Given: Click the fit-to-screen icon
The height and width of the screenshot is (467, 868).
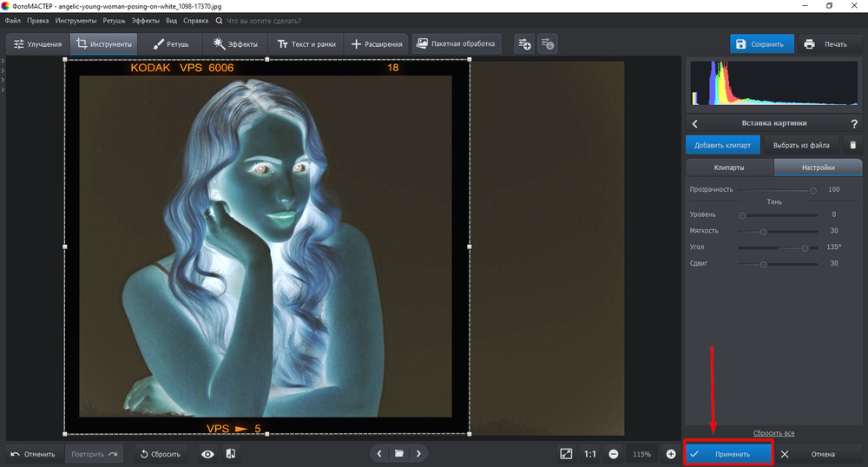Looking at the screenshot, I should pyautogui.click(x=566, y=453).
